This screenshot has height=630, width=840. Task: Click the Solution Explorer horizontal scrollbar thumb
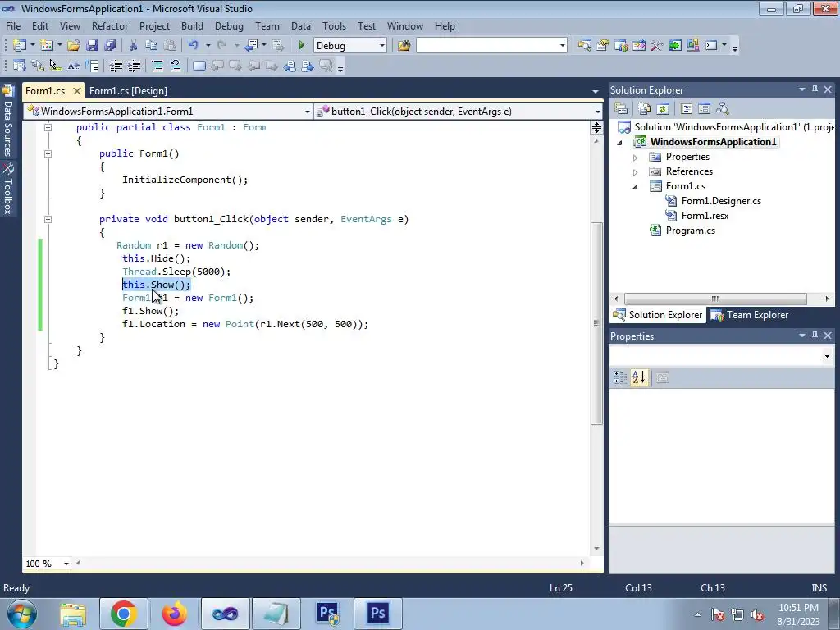pyautogui.click(x=715, y=299)
